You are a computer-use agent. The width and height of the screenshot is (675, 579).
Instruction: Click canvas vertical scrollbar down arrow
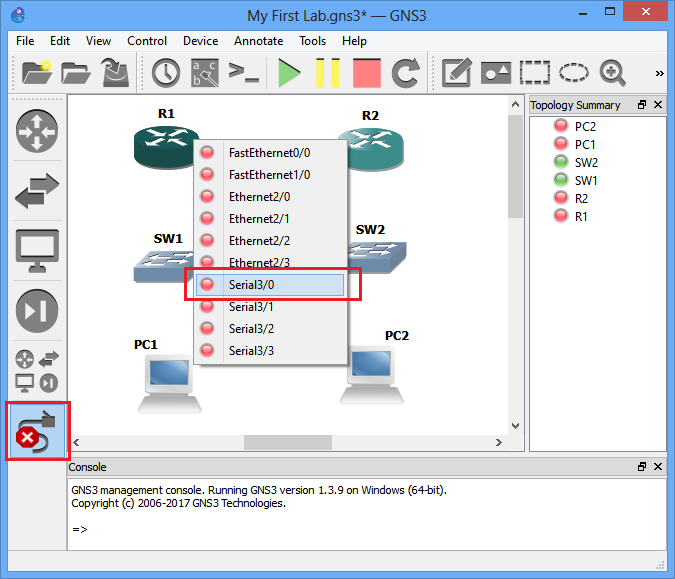515,426
